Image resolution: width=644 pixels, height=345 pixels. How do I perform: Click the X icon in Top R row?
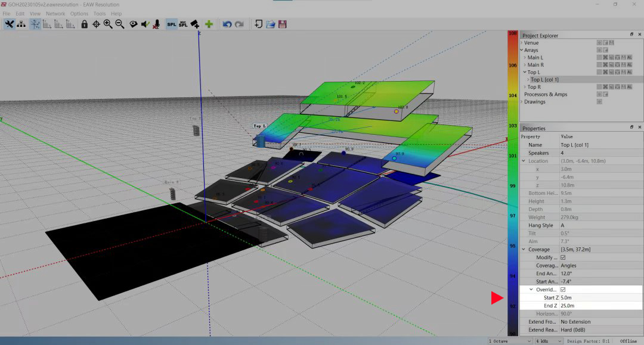(x=605, y=87)
